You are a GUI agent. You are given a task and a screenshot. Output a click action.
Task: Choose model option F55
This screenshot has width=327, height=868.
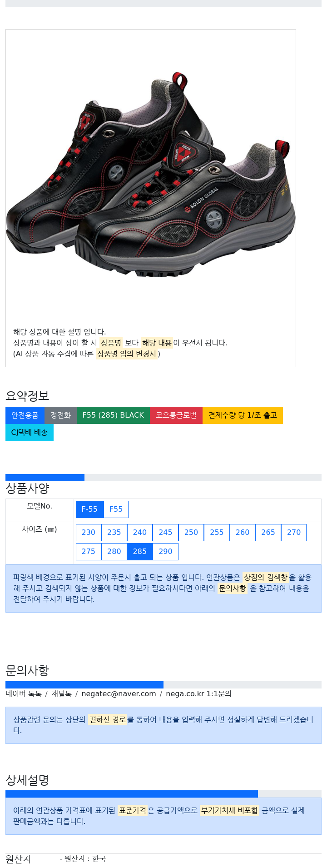116,509
